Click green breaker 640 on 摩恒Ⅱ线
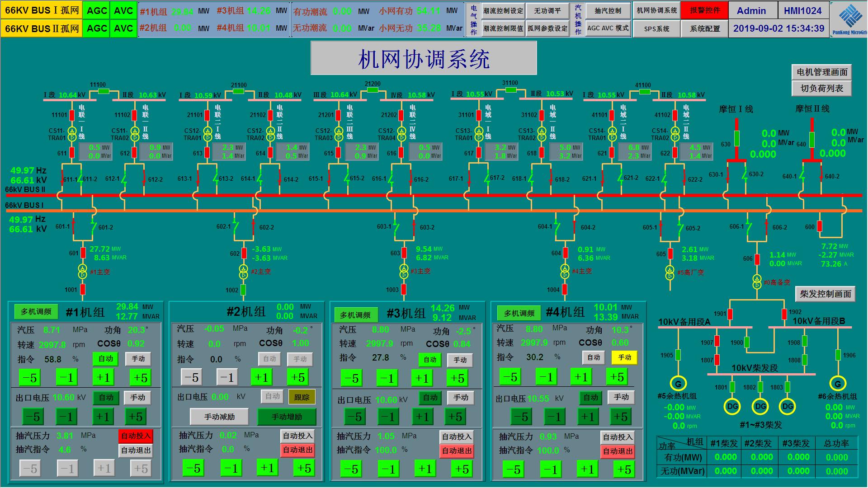The width and height of the screenshot is (868, 488). [x=812, y=139]
